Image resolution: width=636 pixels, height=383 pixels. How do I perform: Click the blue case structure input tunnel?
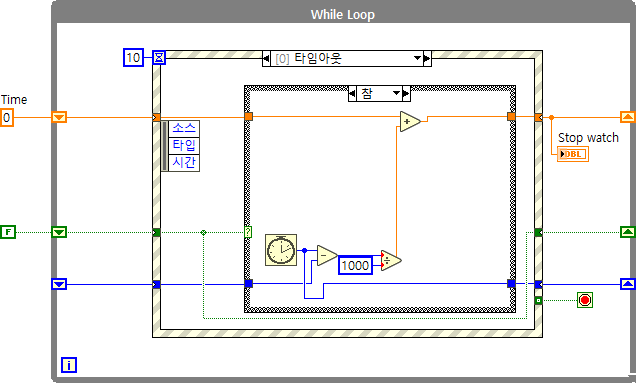[249, 284]
